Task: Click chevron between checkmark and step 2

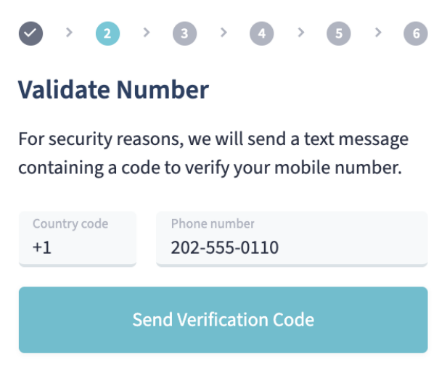Action: 69,32
